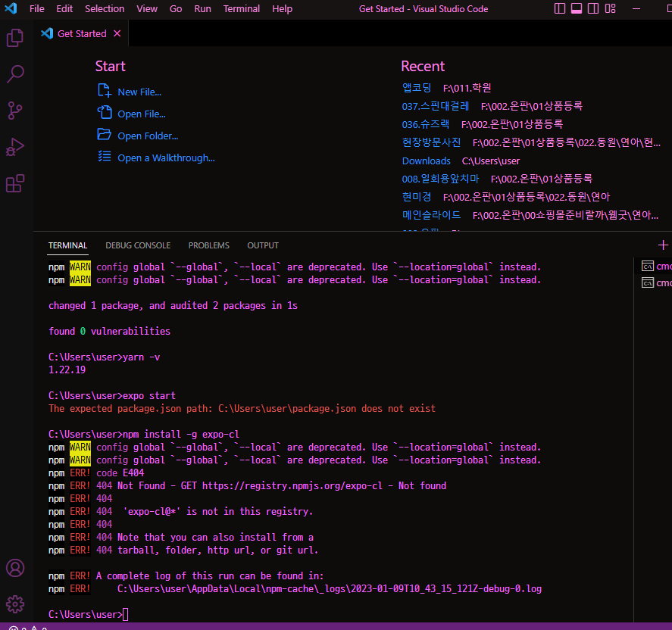The height and width of the screenshot is (630, 672).
Task: Open the Extensions view
Action: pos(15,183)
